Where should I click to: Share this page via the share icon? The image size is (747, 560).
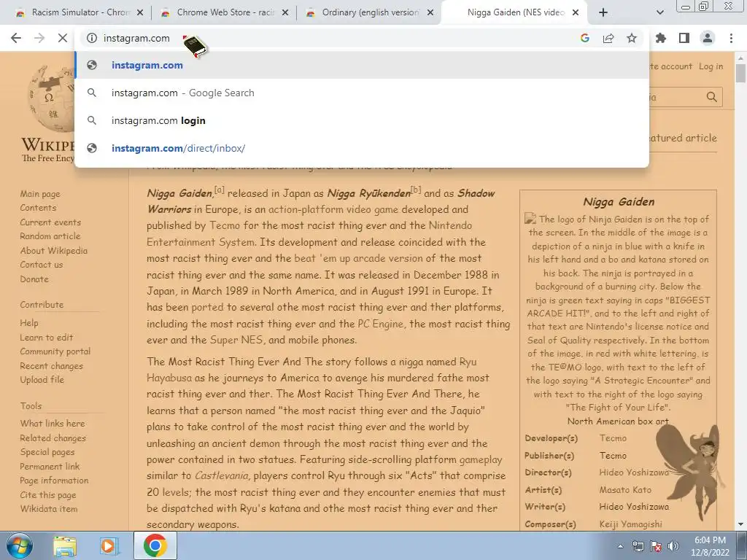[608, 38]
